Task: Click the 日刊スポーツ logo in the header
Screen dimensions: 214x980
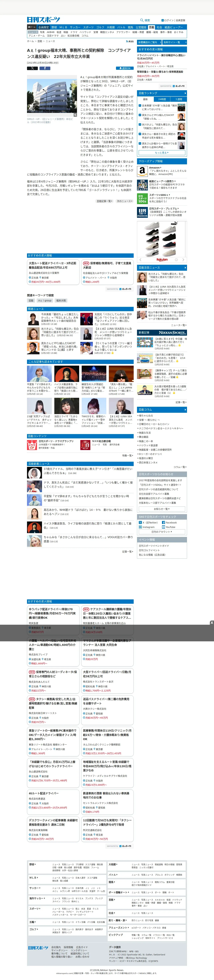Action: 43,20
